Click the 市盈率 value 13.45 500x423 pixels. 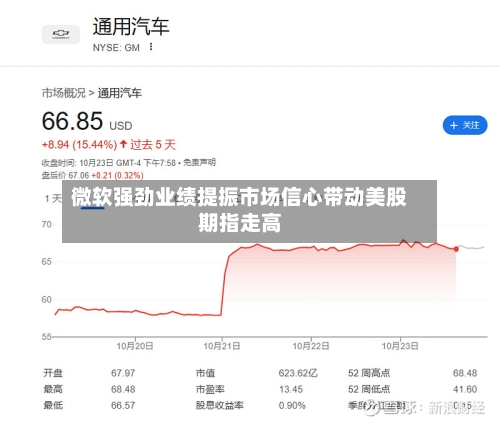point(291,389)
